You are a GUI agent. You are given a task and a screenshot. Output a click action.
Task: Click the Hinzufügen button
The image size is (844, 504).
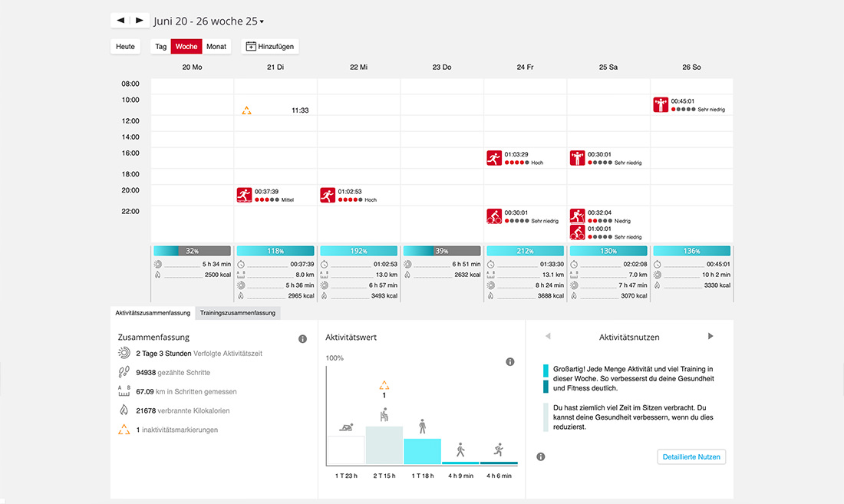coord(270,46)
